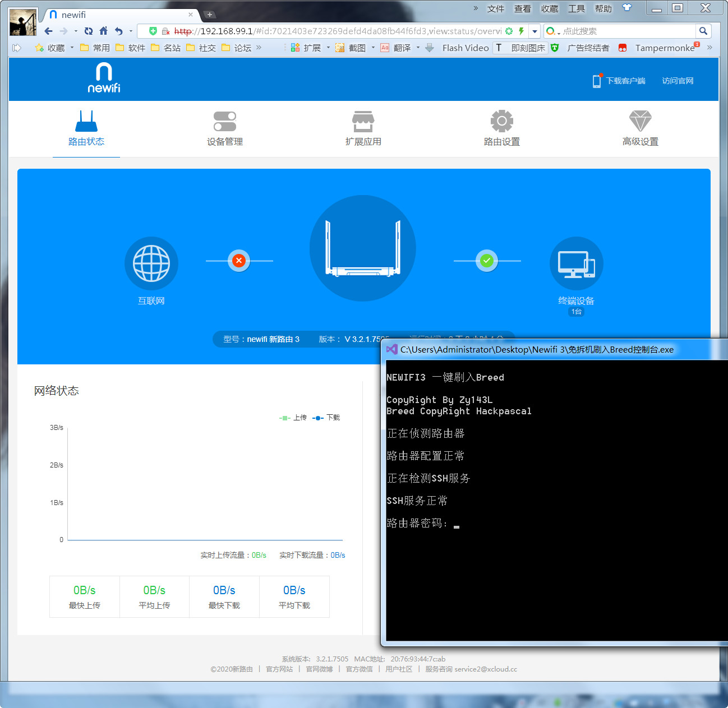This screenshot has width=728, height=708.
Task: Click the 收藏 star bookmarks button
Action: (50, 48)
